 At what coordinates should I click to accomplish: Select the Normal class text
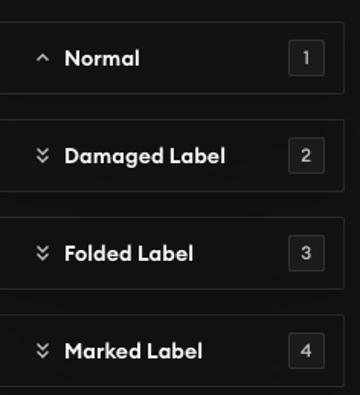point(102,58)
